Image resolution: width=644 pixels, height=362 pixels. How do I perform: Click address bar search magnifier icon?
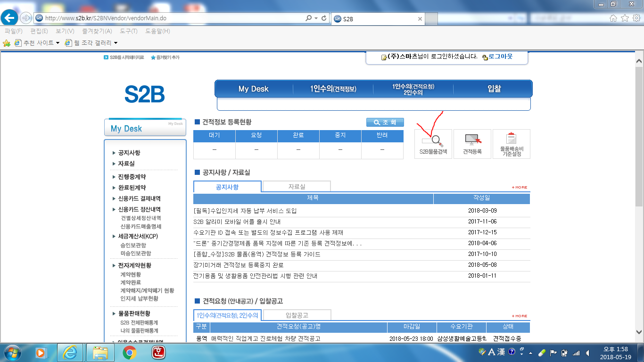pos(309,18)
